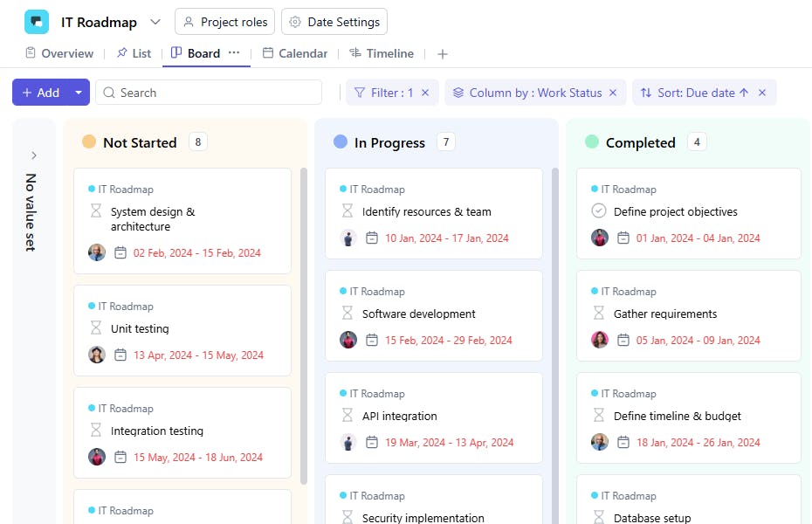Click hourglass status icon on API integration
This screenshot has height=524, width=812.
click(x=348, y=415)
